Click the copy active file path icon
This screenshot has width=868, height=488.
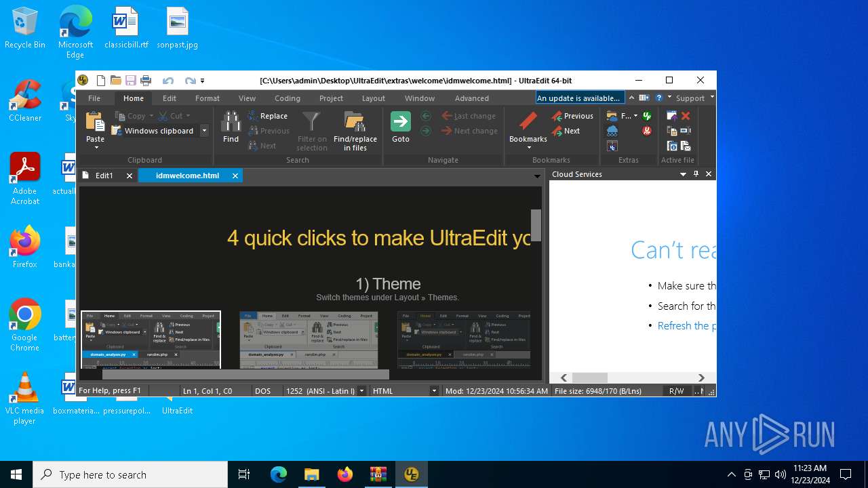click(x=672, y=131)
